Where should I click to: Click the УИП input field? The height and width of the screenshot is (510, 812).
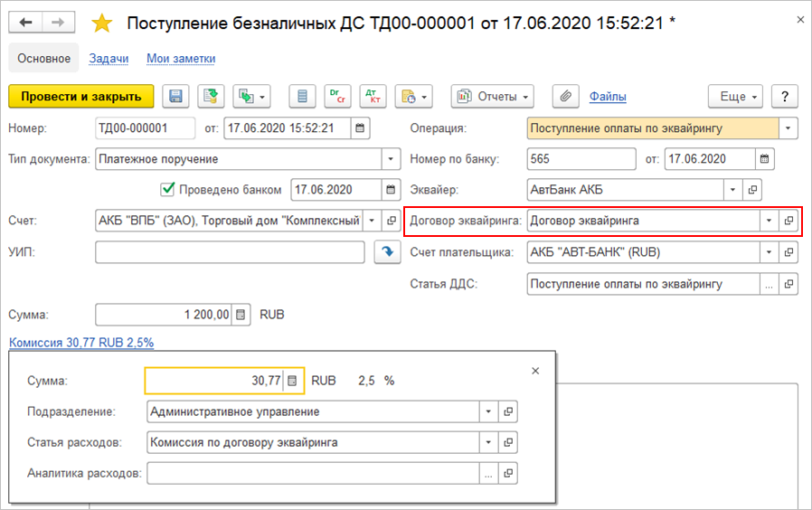click(x=230, y=252)
